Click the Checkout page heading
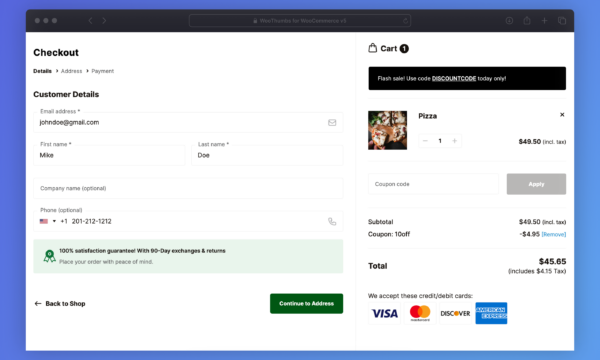 pyautogui.click(x=56, y=52)
